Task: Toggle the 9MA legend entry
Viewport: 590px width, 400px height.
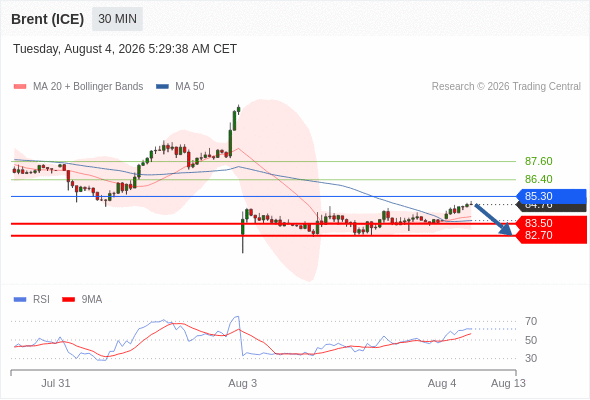Action: coord(82,300)
